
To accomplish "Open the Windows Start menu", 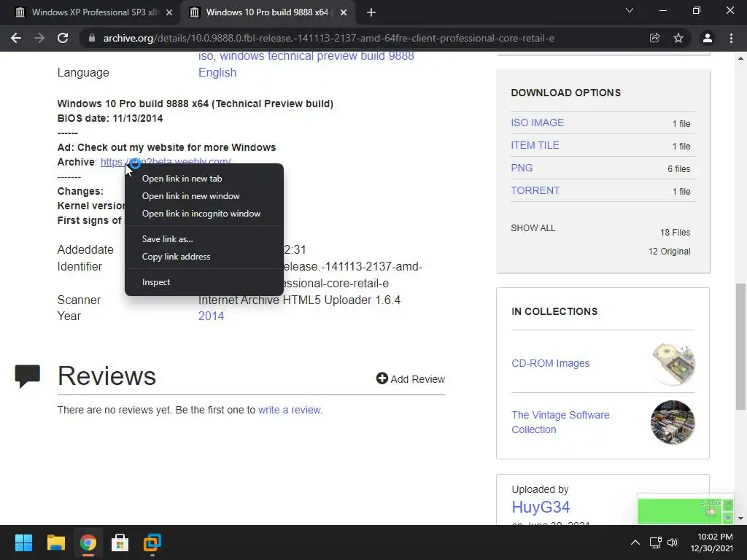I will click(23, 542).
